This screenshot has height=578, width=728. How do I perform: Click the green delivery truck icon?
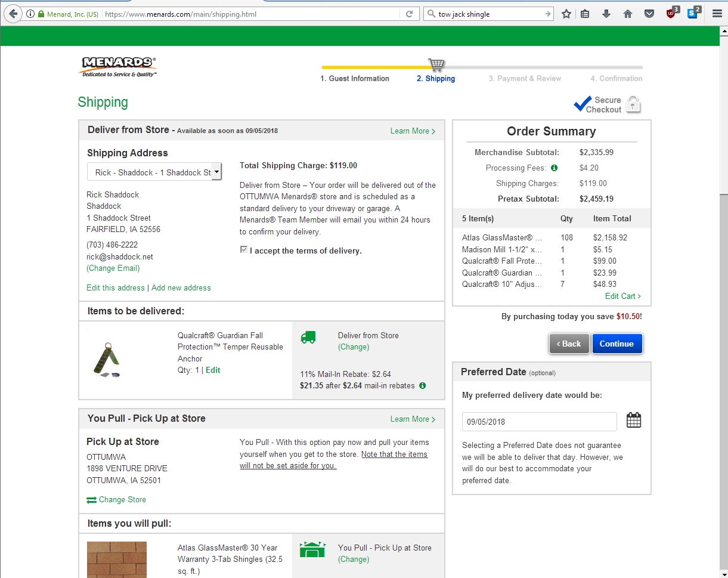[x=308, y=337]
